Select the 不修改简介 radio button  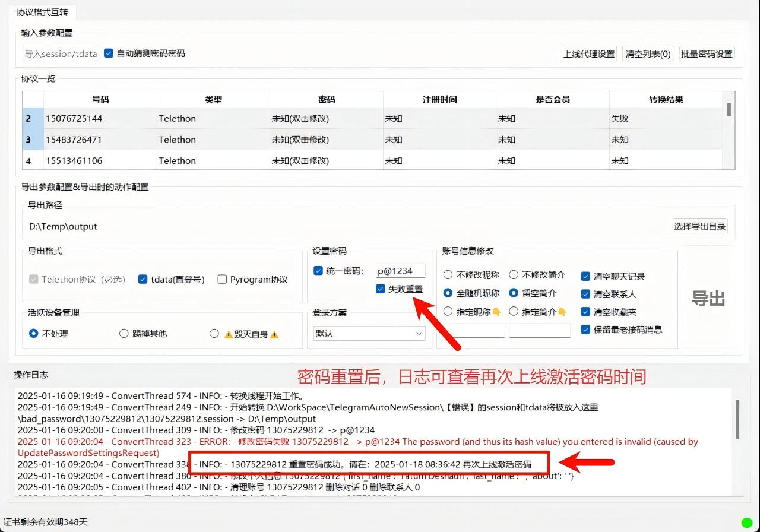point(514,275)
